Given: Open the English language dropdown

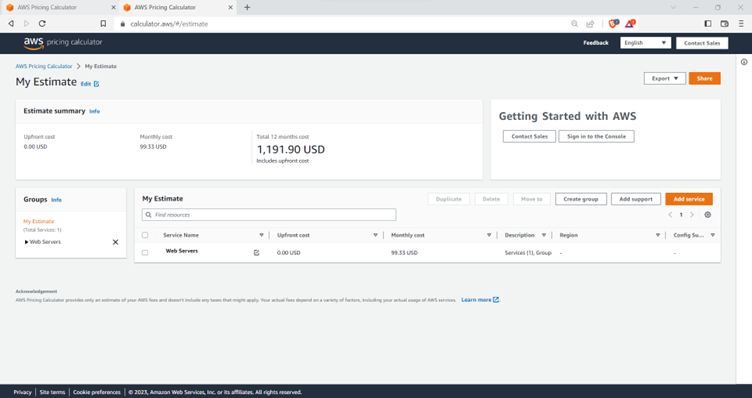Looking at the screenshot, I should (x=645, y=43).
